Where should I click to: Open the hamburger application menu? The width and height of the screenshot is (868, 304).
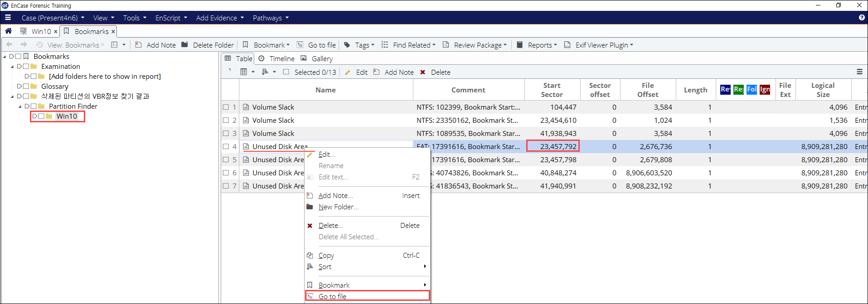click(x=8, y=18)
